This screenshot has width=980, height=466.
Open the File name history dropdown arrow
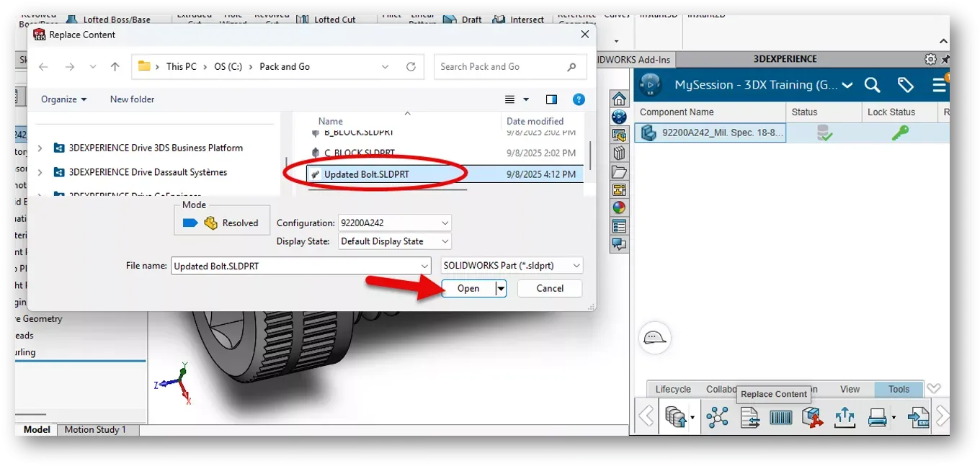pos(425,266)
